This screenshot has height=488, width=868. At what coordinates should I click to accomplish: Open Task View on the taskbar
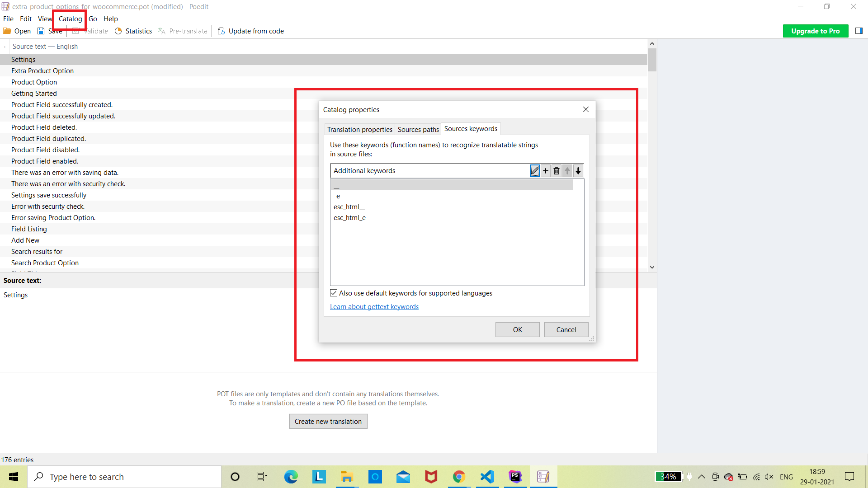pyautogui.click(x=262, y=477)
